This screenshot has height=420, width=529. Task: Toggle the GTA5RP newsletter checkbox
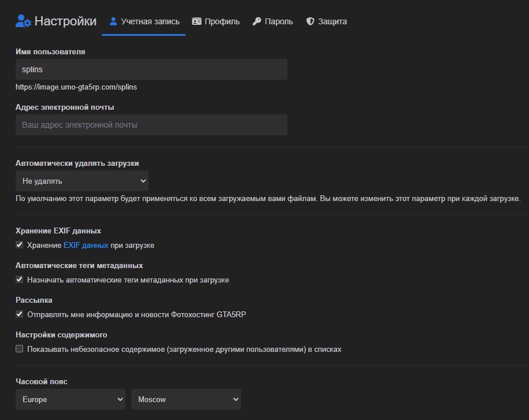coord(20,314)
